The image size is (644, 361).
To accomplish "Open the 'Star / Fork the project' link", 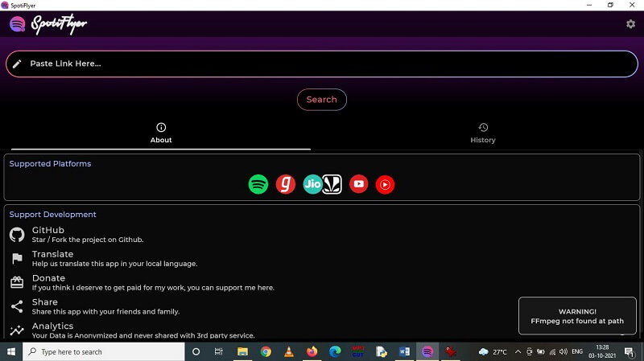I will pos(87,240).
